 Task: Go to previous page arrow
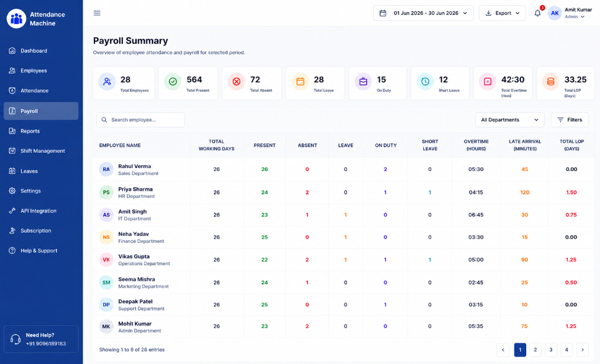tap(503, 349)
